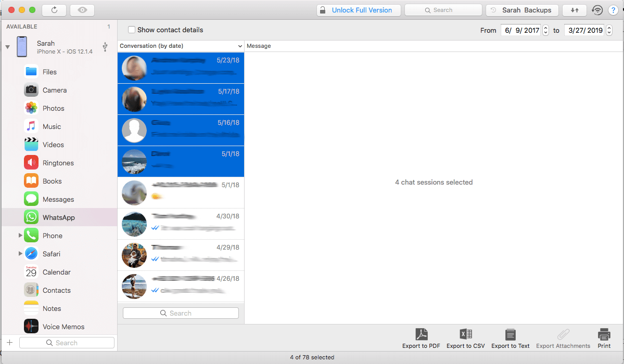This screenshot has height=364, width=624.
Task: Open the Notes section icon
Action: pyautogui.click(x=31, y=308)
